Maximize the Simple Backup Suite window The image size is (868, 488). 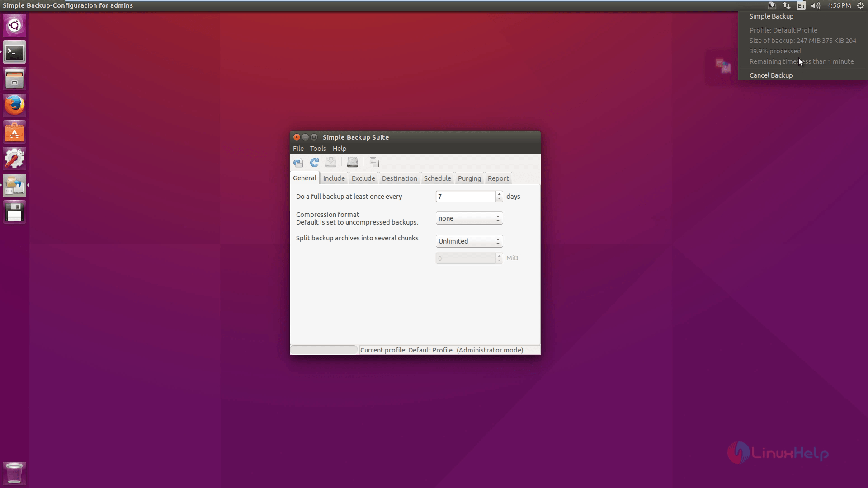314,137
